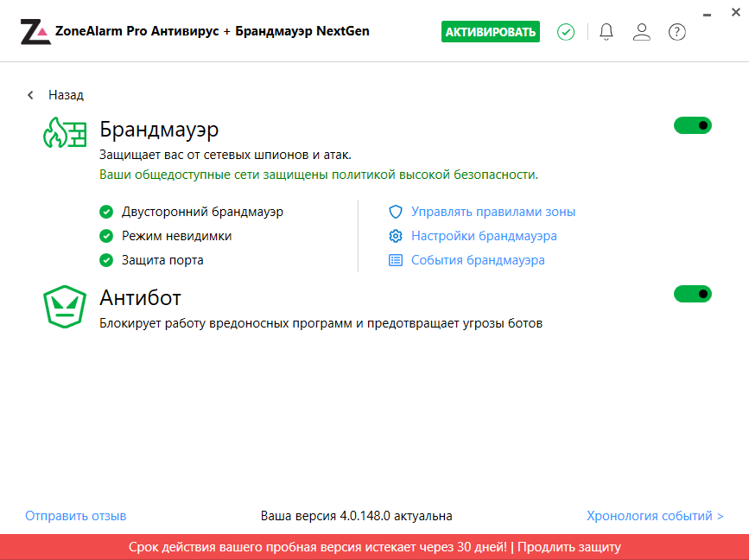Open Хронология событий timeline link
Screen dimensions: 749x560
(x=655, y=516)
